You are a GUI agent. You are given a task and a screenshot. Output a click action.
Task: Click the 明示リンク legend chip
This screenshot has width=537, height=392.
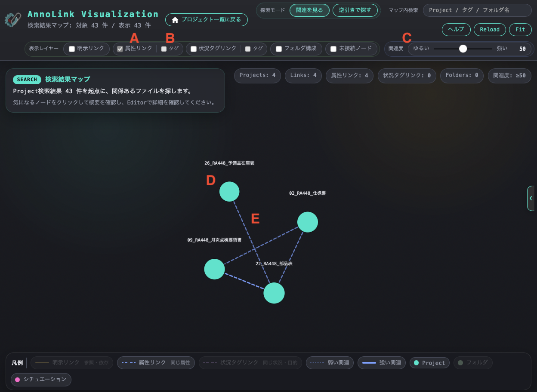[72, 363]
